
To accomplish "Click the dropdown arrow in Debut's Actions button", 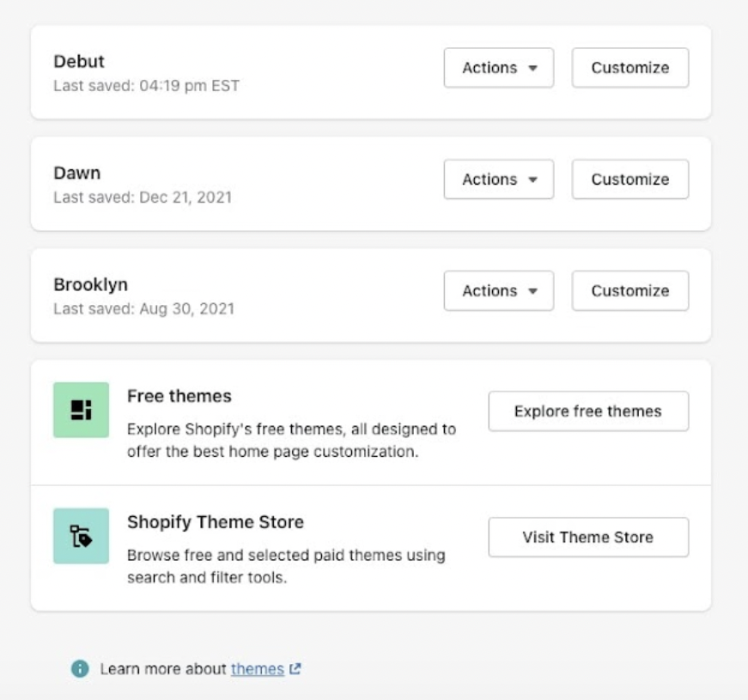I will point(532,68).
